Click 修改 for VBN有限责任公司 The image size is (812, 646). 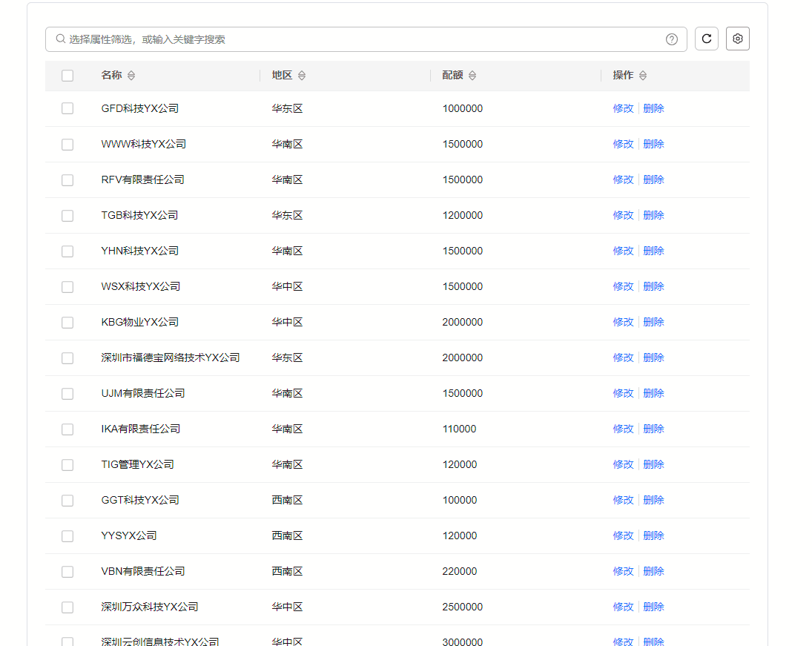623,571
